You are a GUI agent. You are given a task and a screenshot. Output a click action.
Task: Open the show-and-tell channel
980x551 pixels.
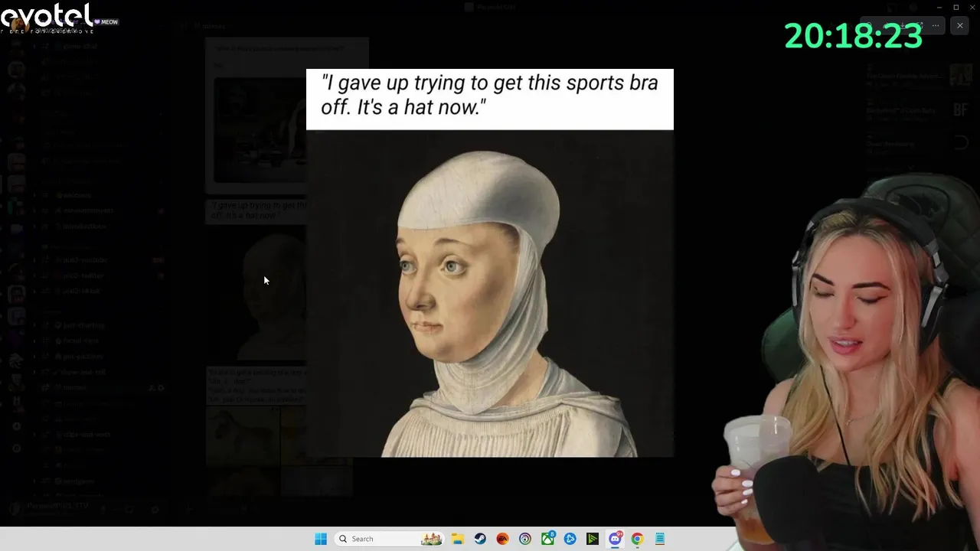(84, 372)
